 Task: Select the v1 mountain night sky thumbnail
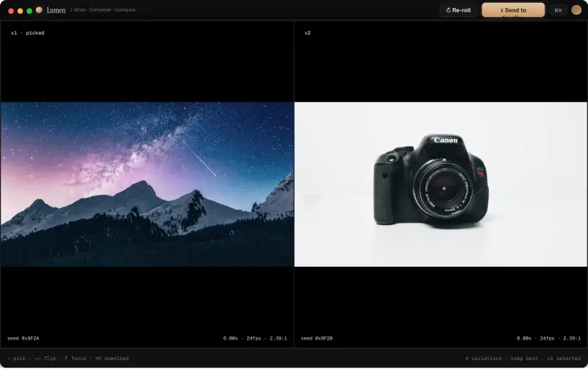point(147,184)
